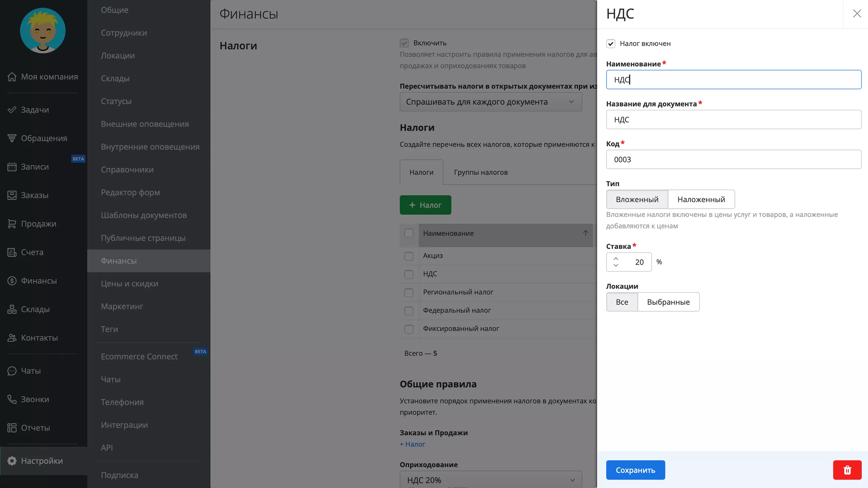868x488 pixels.
Task: Switch to Группы налогов tab
Action: pos(480,172)
